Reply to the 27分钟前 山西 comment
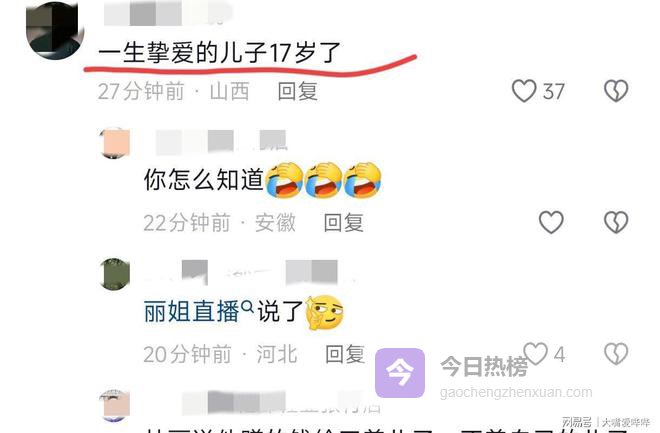 coord(298,91)
